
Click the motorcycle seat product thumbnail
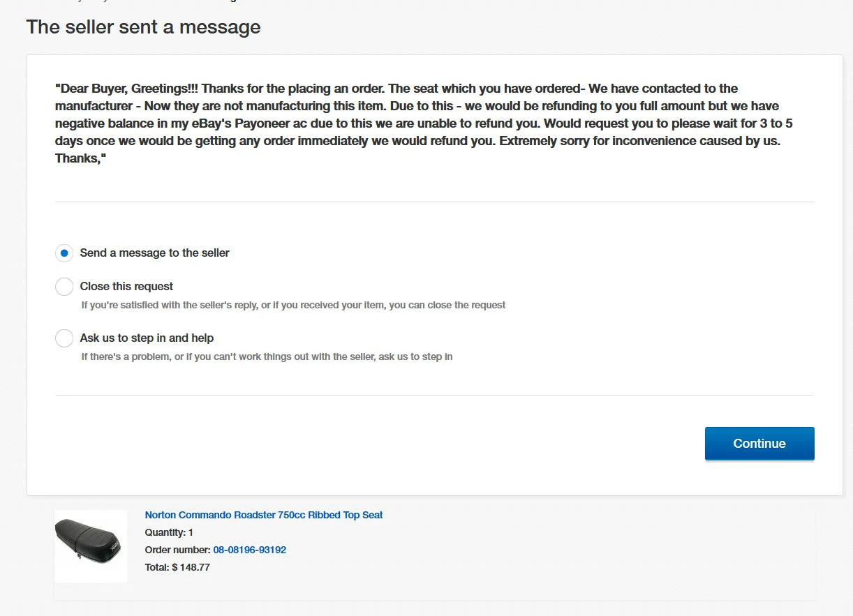click(x=91, y=546)
